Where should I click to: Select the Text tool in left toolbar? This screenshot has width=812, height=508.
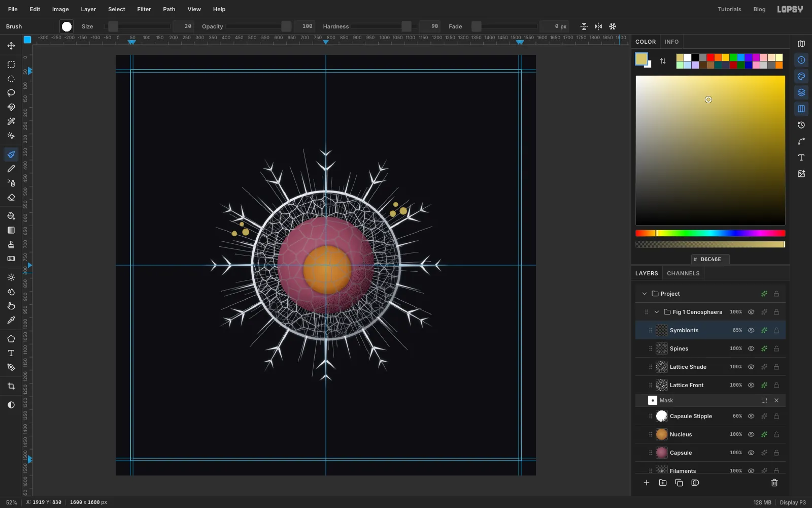[11, 353]
